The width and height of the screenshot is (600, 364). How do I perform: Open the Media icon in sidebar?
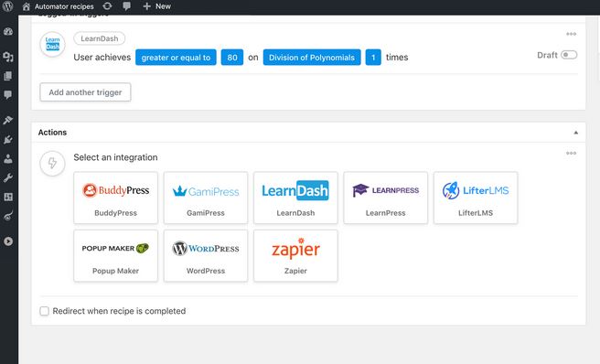[8, 57]
